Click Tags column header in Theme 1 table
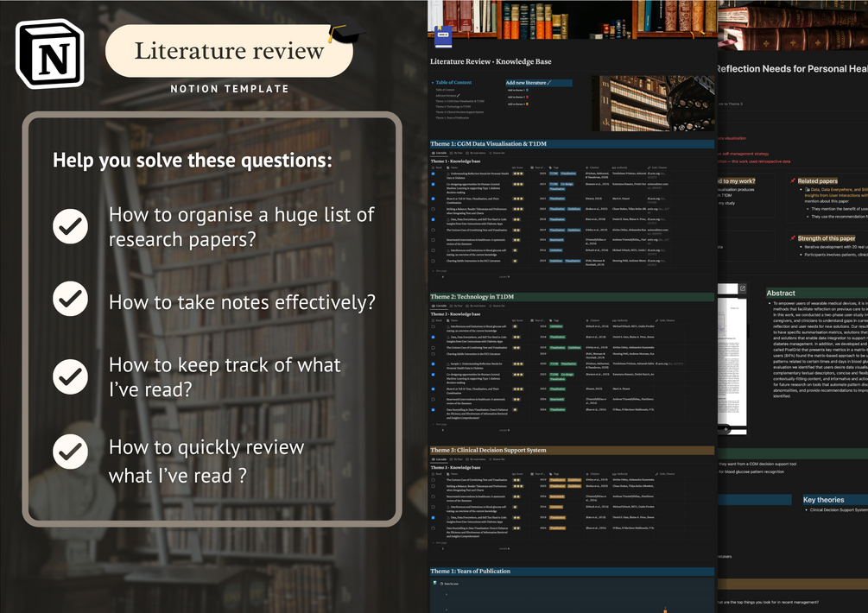 coord(554,167)
